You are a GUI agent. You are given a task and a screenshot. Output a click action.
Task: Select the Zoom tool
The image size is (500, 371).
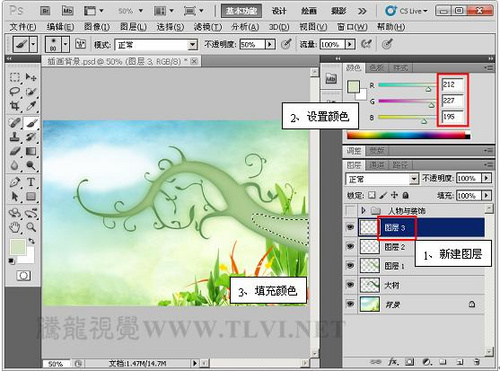[31, 227]
